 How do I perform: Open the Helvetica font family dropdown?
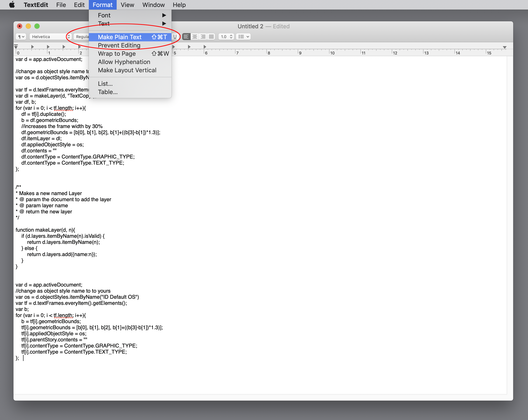click(x=51, y=37)
